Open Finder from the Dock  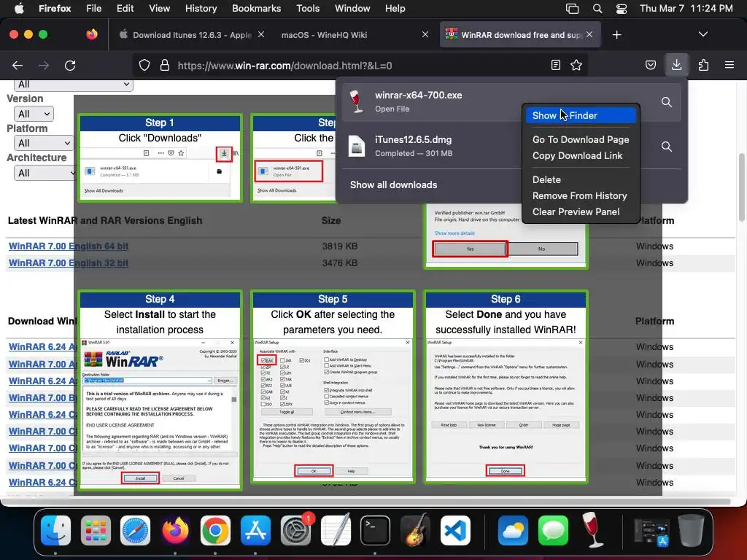[55, 530]
